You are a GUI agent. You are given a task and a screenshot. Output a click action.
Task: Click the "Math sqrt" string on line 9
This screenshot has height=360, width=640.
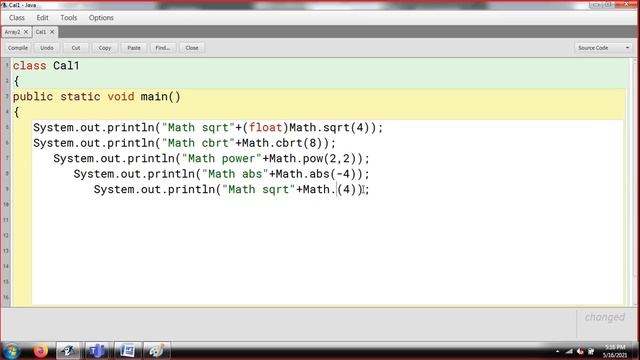coord(259,190)
